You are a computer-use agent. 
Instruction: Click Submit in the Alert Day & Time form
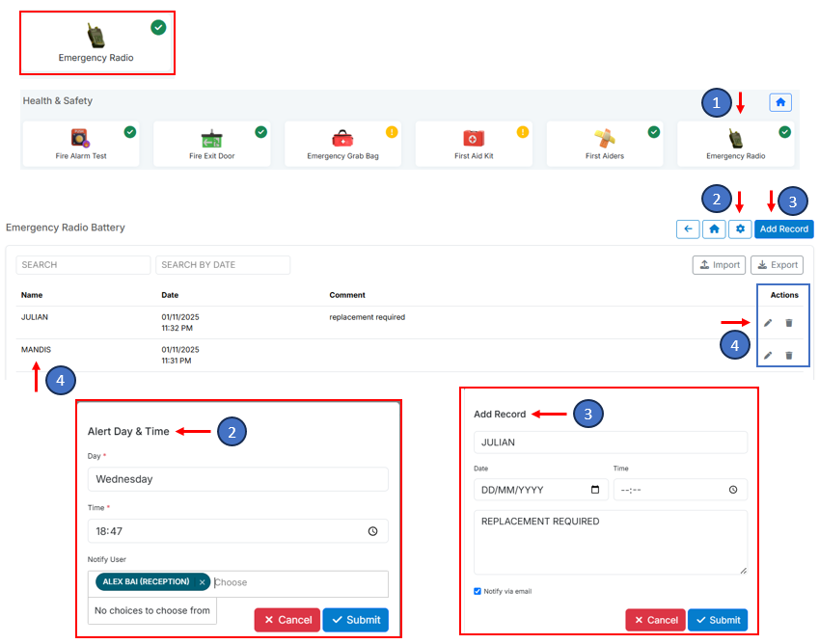[x=355, y=620]
